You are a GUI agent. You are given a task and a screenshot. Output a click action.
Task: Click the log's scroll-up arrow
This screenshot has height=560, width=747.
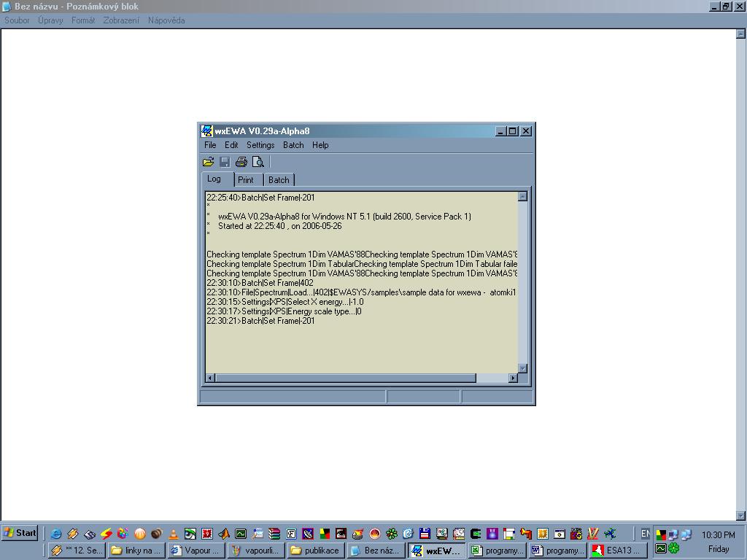pos(522,197)
